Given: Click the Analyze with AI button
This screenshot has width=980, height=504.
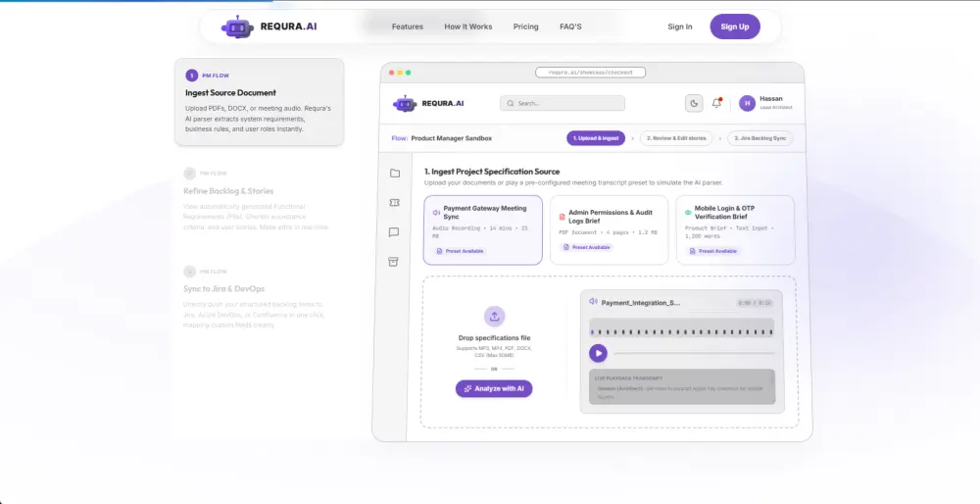Looking at the screenshot, I should point(494,389).
